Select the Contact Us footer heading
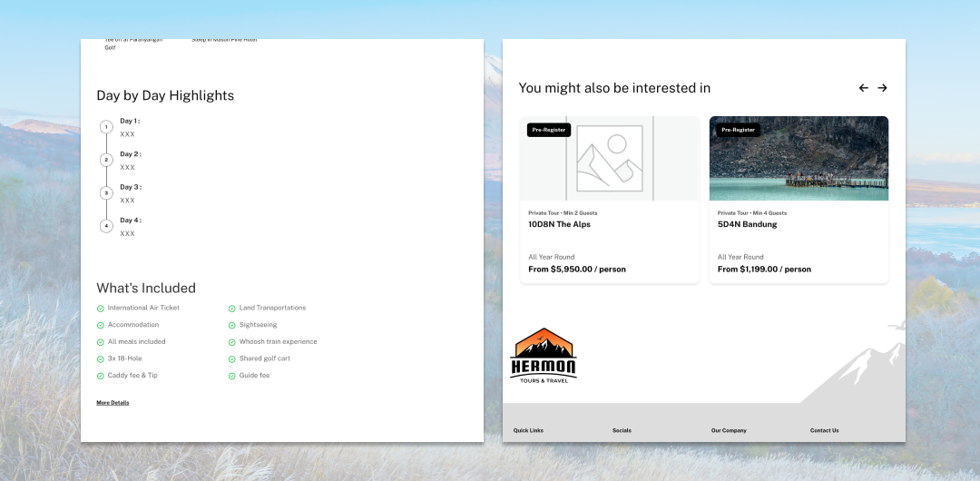 [824, 430]
